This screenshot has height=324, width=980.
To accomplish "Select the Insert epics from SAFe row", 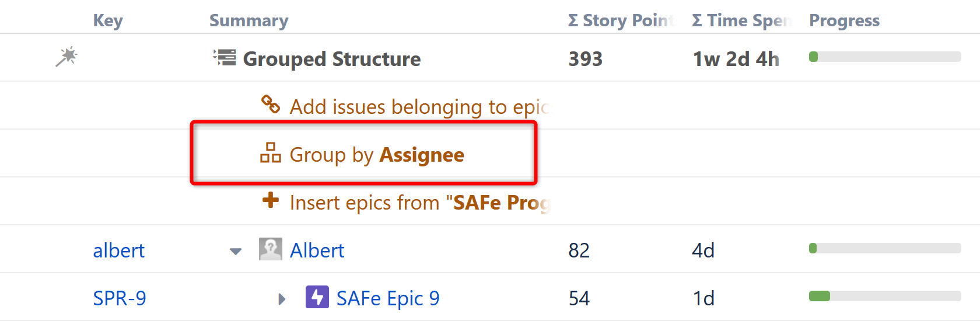I will click(x=420, y=203).
